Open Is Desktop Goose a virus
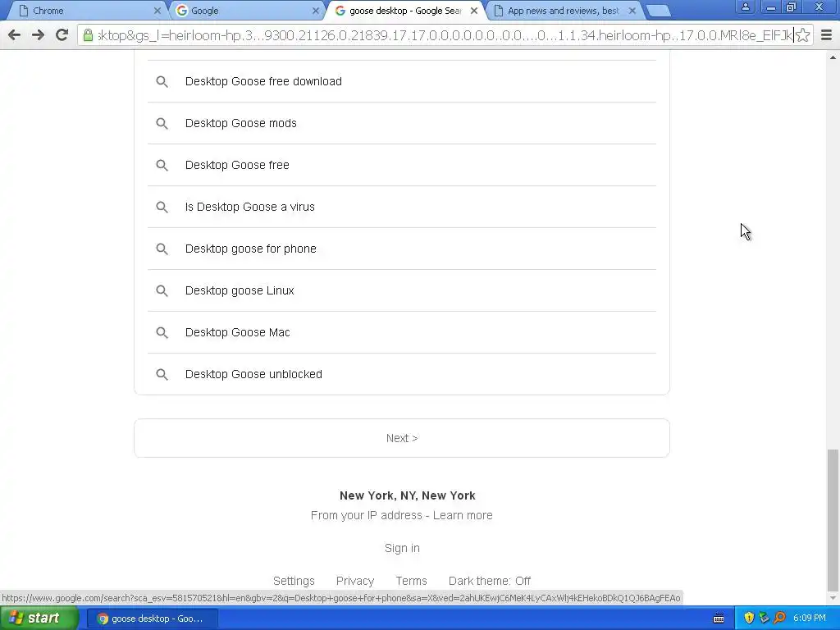This screenshot has width=840, height=630. (x=402, y=207)
